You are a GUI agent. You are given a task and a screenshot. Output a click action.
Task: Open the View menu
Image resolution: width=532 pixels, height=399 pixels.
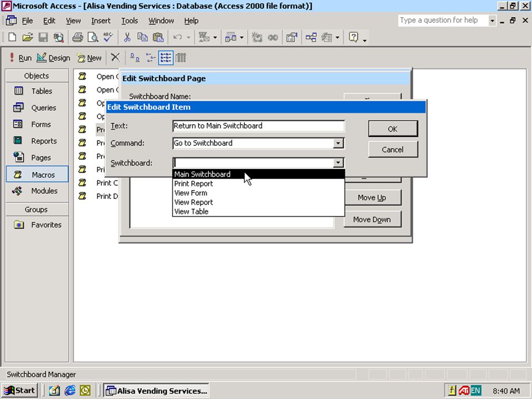[73, 21]
